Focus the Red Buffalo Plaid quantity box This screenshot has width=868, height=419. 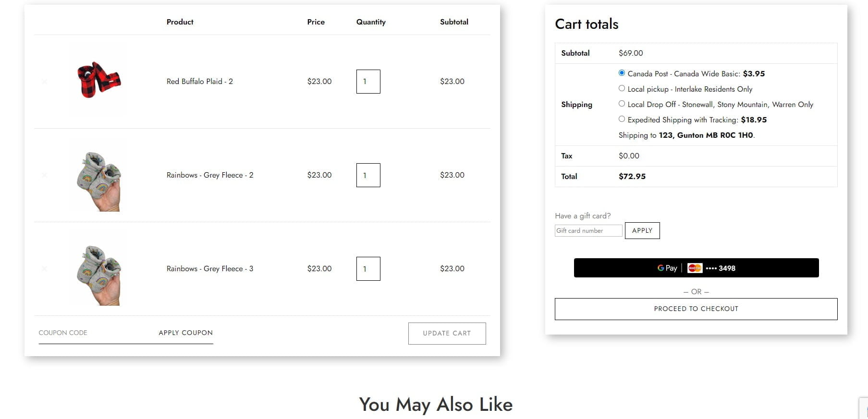[368, 82]
